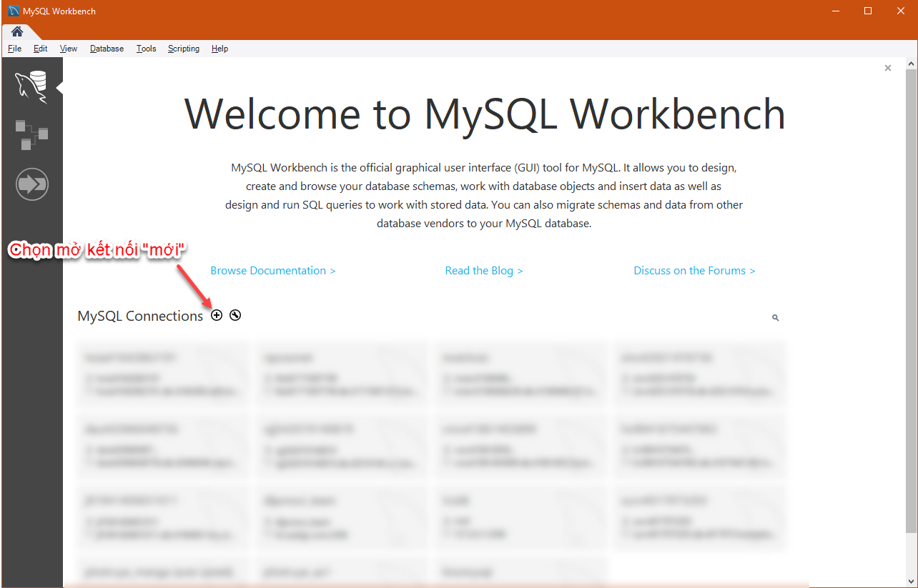The width and height of the screenshot is (918, 588).
Task: Open the Read the Blog link
Action: pyautogui.click(x=484, y=271)
